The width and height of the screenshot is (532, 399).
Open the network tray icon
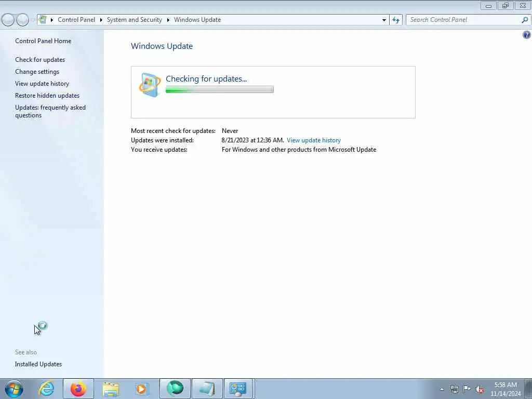(x=454, y=390)
